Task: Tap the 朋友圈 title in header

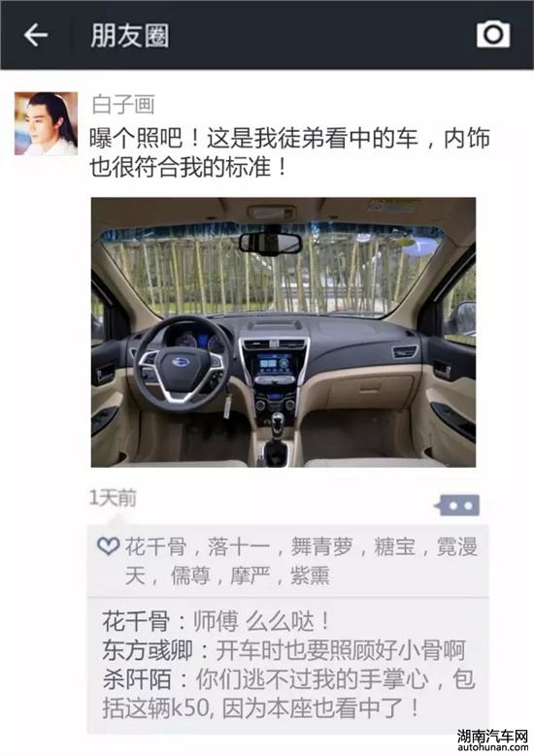Action: (x=130, y=36)
